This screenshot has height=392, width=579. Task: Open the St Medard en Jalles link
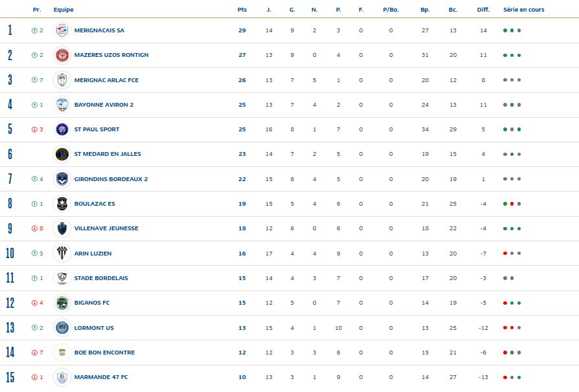click(108, 154)
